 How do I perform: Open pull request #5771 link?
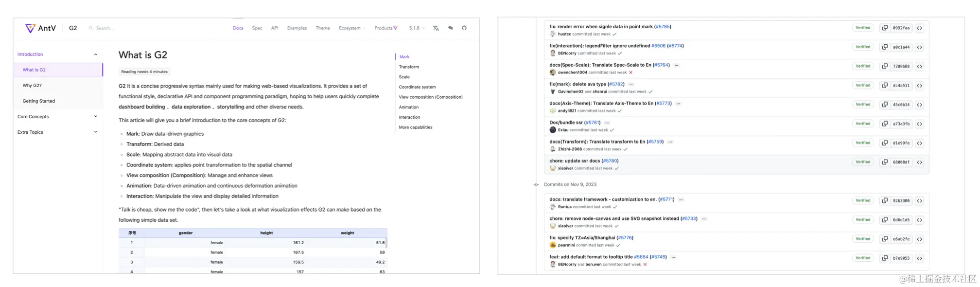[666, 199]
